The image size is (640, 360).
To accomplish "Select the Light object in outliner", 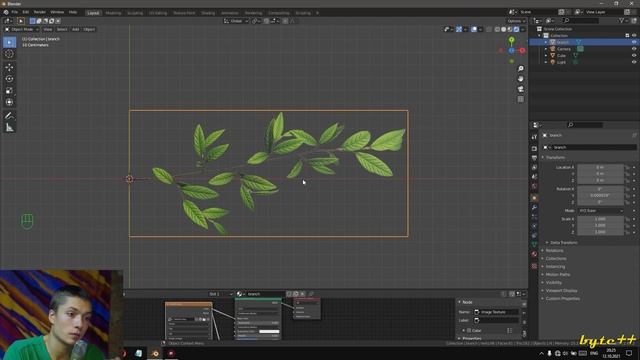I will tap(562, 62).
